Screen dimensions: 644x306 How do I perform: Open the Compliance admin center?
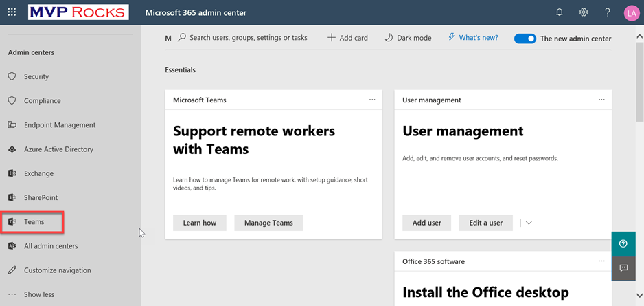click(x=43, y=101)
